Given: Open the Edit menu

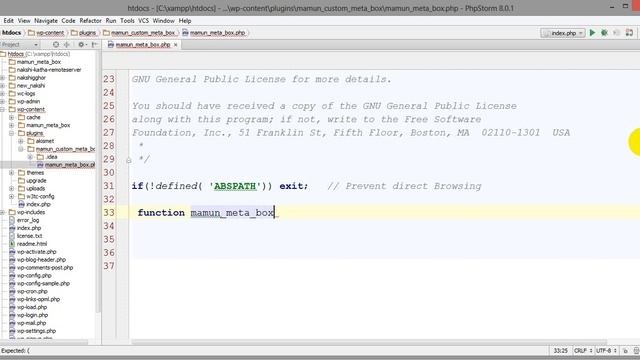Looking at the screenshot, I should coord(9,20).
